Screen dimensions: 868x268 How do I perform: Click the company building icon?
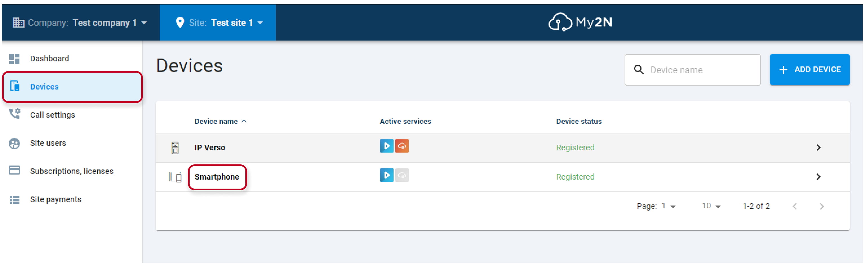point(19,23)
